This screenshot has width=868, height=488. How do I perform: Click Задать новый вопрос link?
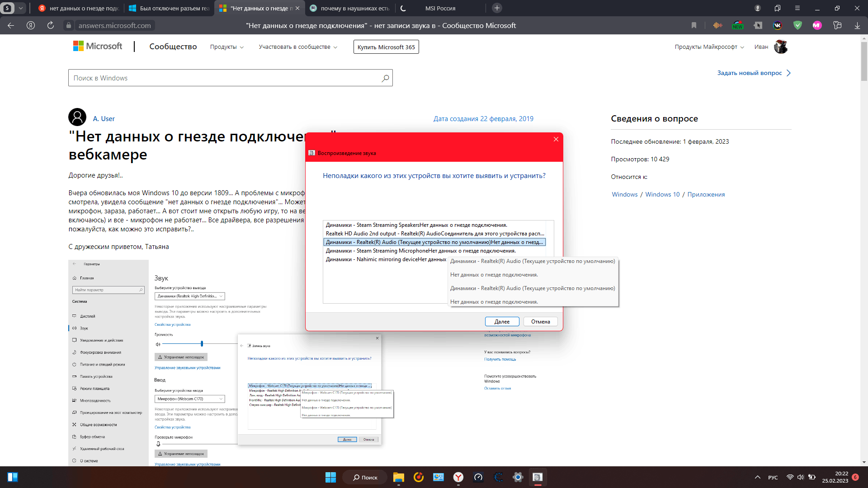pyautogui.click(x=754, y=73)
